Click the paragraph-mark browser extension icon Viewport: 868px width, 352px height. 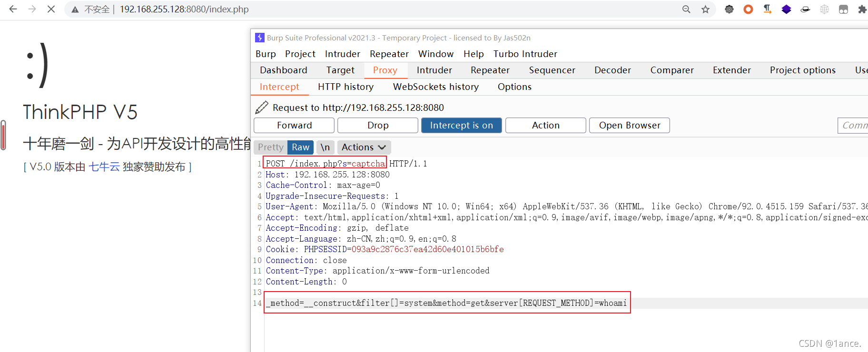click(x=767, y=9)
